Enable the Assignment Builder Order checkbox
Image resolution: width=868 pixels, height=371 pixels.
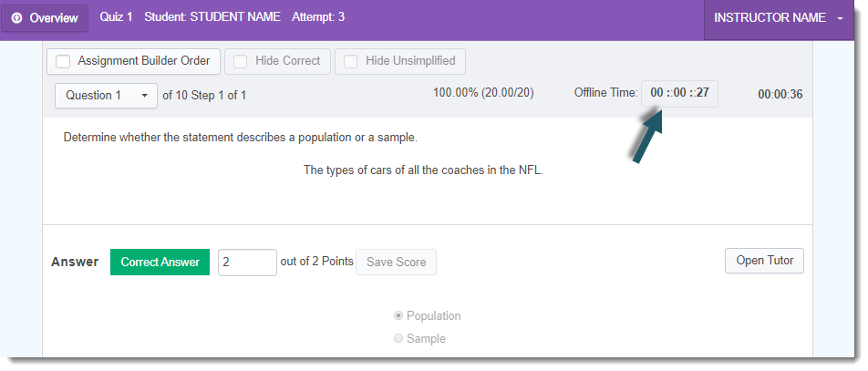pos(63,61)
